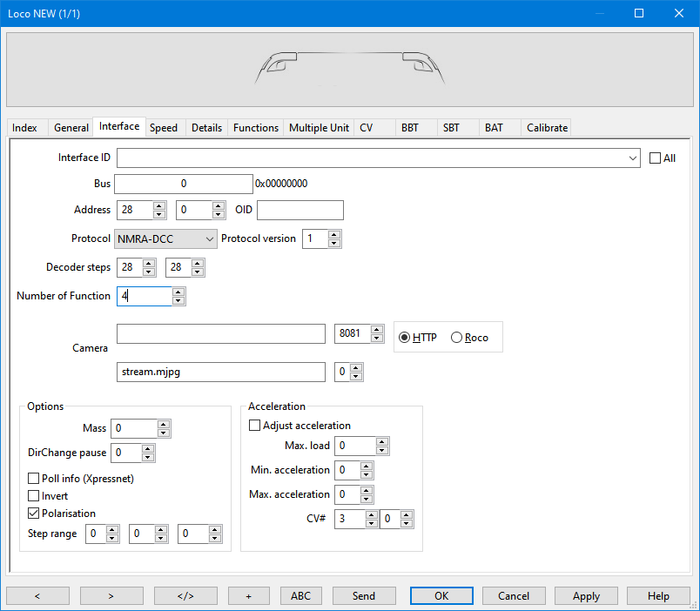The image size is (700, 611).
Task: Go to previous loco with < button
Action: 37,596
